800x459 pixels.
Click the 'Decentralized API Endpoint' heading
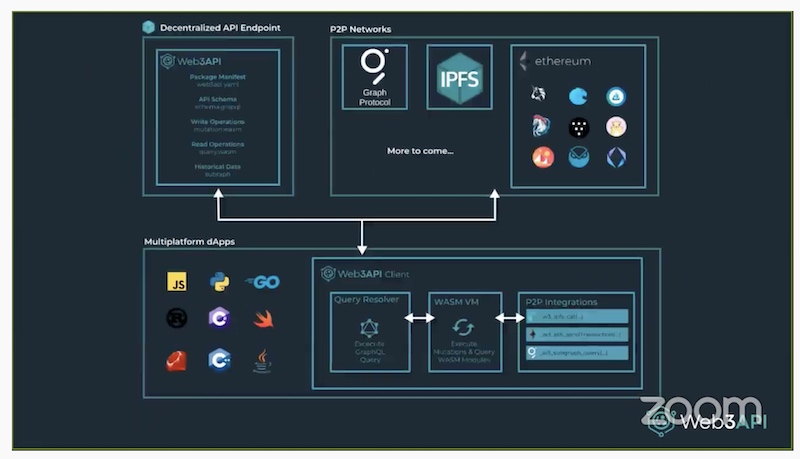coord(220,28)
